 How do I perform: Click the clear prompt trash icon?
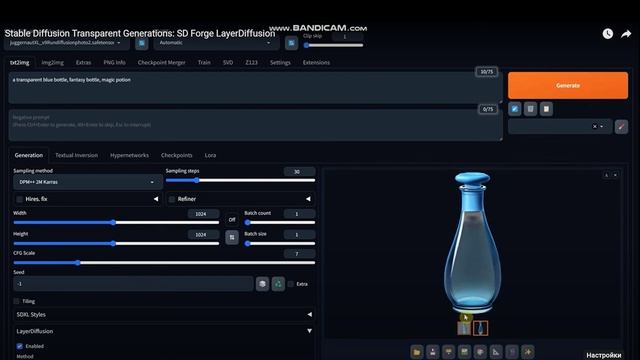[530, 109]
